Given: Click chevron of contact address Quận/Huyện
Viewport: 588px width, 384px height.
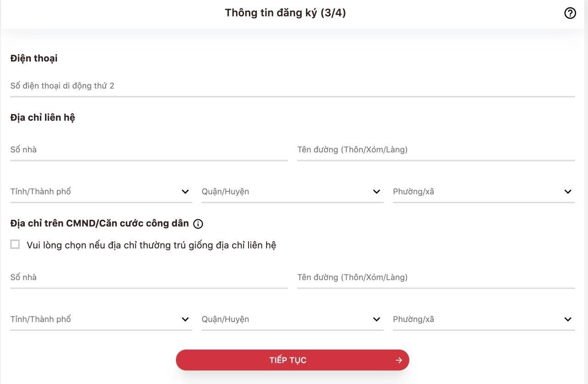Looking at the screenshot, I should (x=377, y=192).
